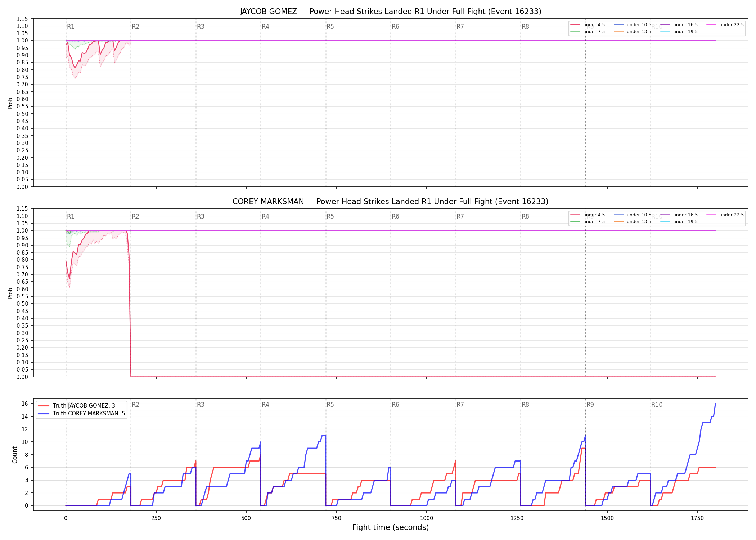Click the R7 round label in the Marksman chart

[460, 216]
